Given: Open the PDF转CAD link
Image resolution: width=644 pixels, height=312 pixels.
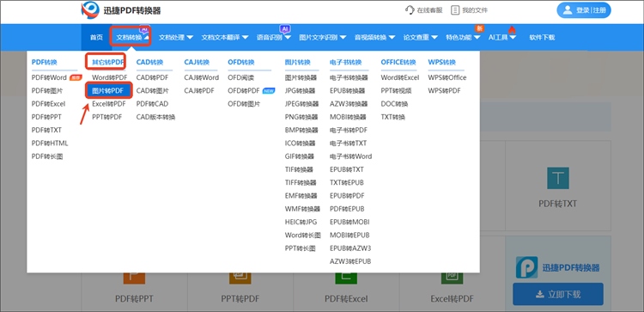Looking at the screenshot, I should [x=152, y=104].
